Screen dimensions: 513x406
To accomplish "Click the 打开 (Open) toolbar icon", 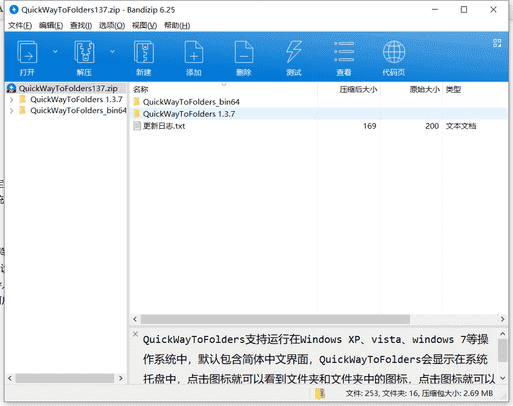I will pyautogui.click(x=27, y=52).
